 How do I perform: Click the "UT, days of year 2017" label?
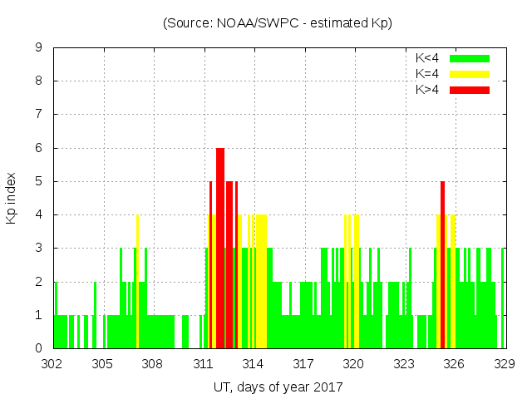(x=278, y=387)
